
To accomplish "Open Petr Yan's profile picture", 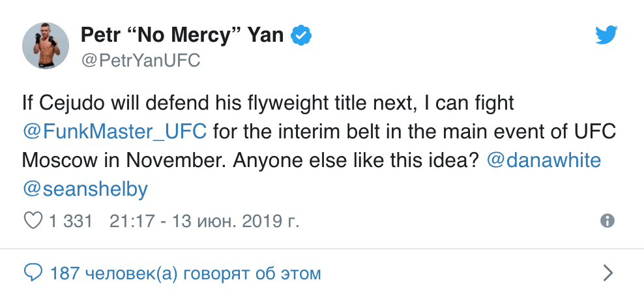I will pyautogui.click(x=46, y=46).
